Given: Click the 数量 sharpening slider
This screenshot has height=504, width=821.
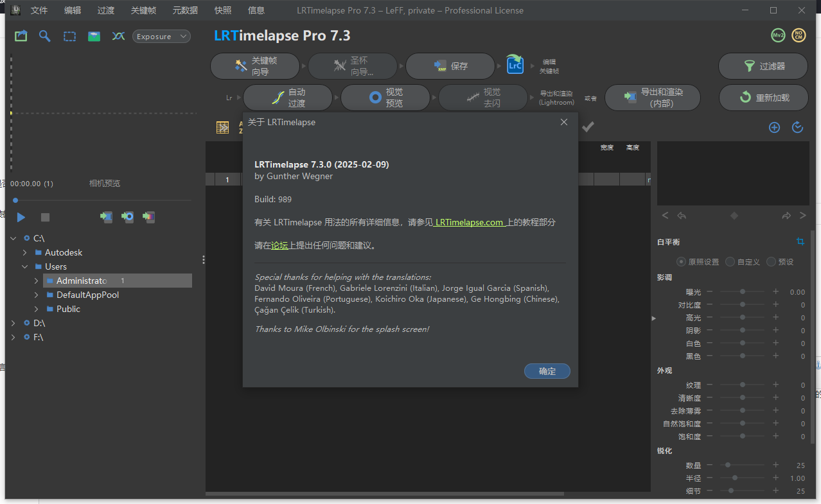Looking at the screenshot, I should pos(742,465).
